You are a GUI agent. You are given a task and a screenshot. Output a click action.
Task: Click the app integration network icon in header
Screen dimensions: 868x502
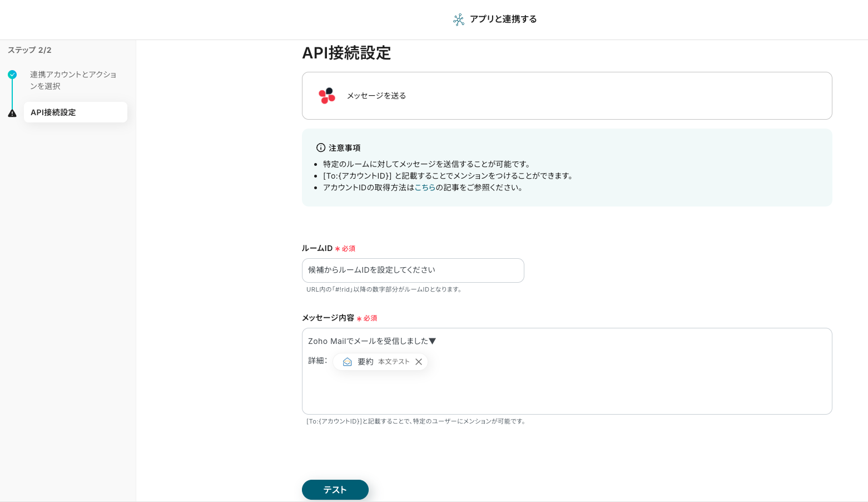tap(458, 19)
